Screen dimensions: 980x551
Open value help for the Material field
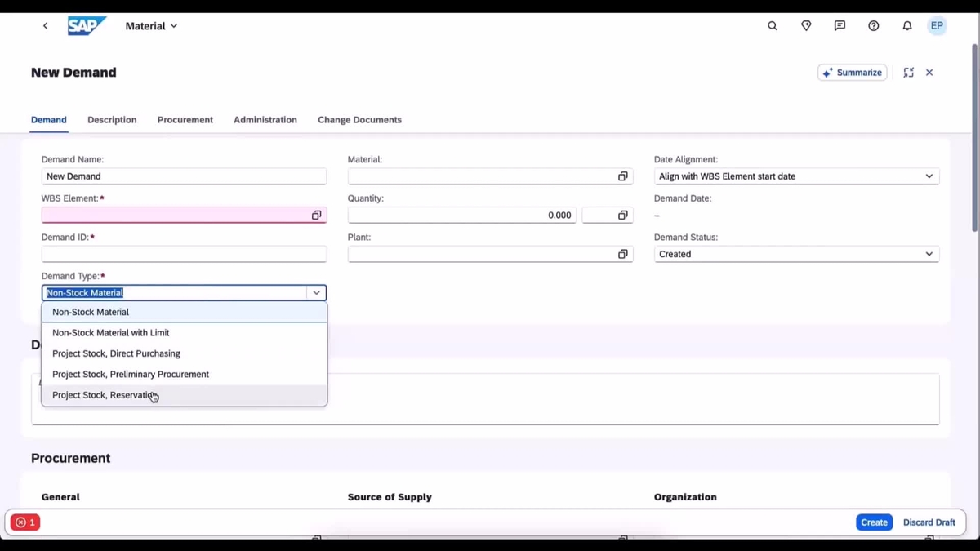(x=622, y=176)
